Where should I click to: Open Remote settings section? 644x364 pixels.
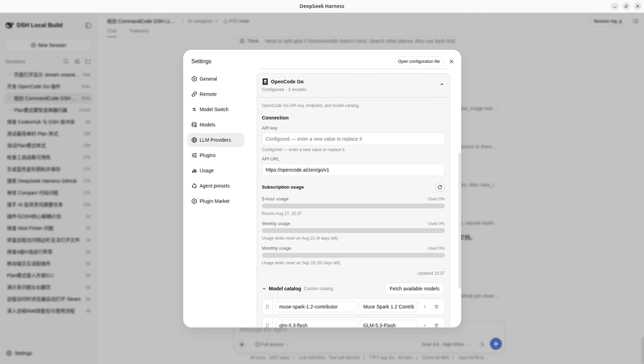pyautogui.click(x=216, y=94)
